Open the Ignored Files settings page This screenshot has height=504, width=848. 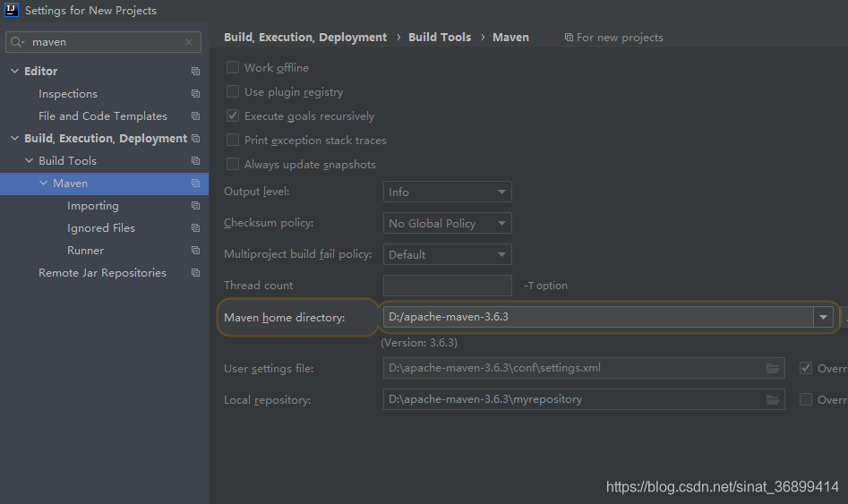101,228
